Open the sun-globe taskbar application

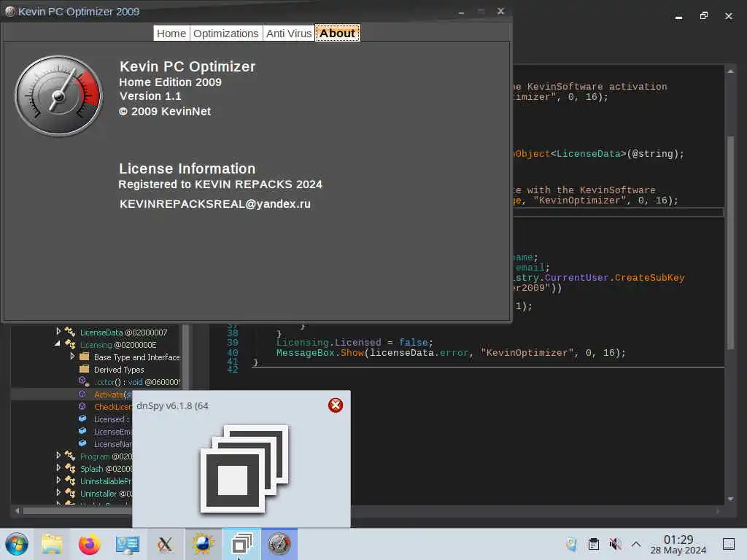click(203, 544)
